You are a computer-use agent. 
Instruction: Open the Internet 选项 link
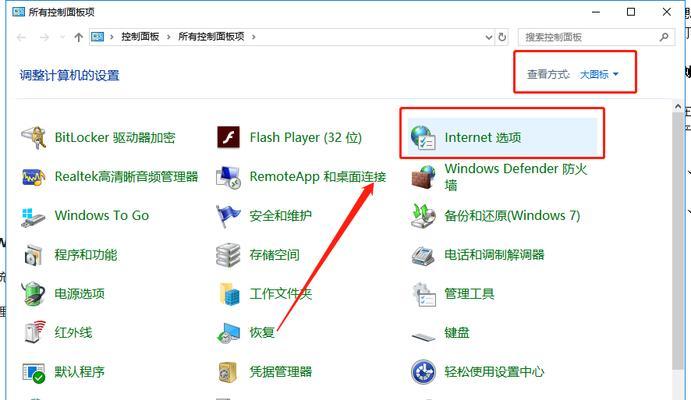coord(483,137)
